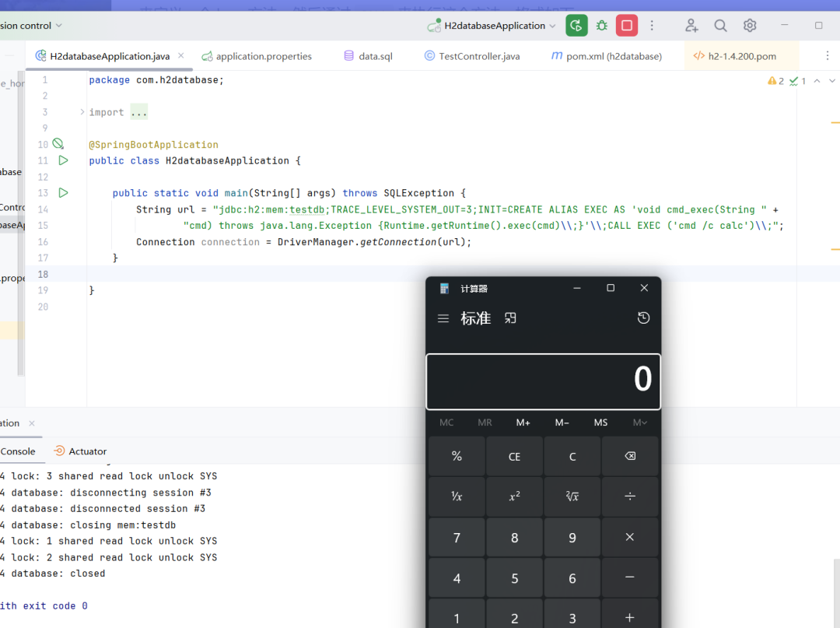Switch to application.properties tab
840x628 pixels.
click(257, 56)
